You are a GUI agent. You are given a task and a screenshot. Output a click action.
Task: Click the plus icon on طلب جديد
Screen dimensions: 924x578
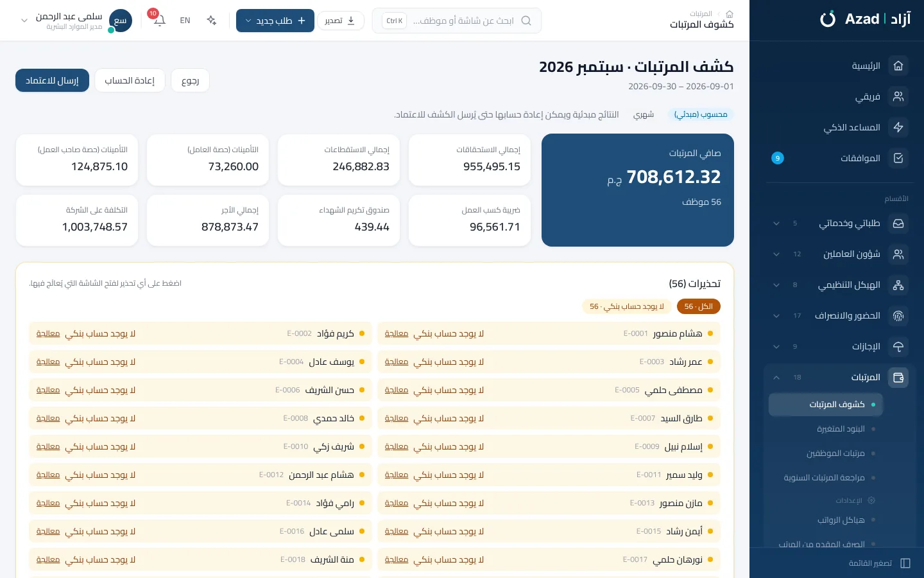302,21
